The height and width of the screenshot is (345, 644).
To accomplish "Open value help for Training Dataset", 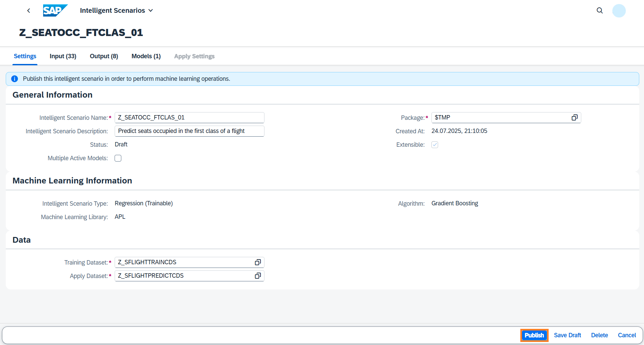I will point(257,262).
